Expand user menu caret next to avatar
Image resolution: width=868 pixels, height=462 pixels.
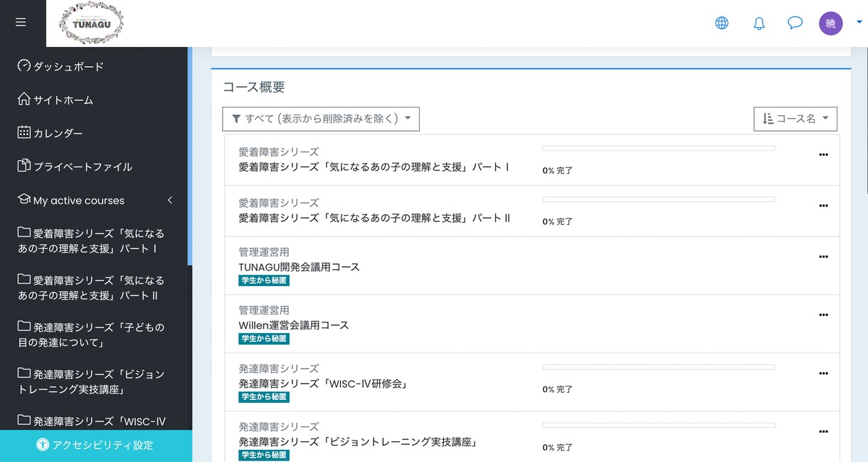click(x=859, y=22)
